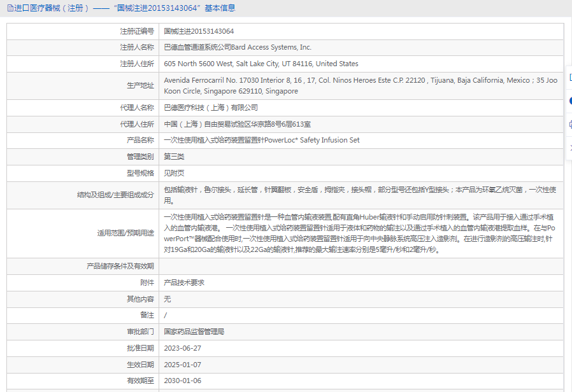The height and width of the screenshot is (392, 572).
Task: Select the approval date 2023-06-27
Action: (x=182, y=348)
